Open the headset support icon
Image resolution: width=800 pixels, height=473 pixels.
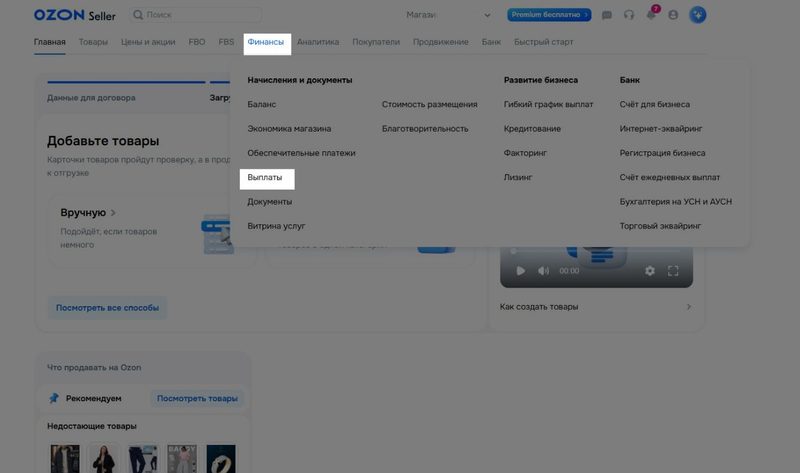pos(629,15)
